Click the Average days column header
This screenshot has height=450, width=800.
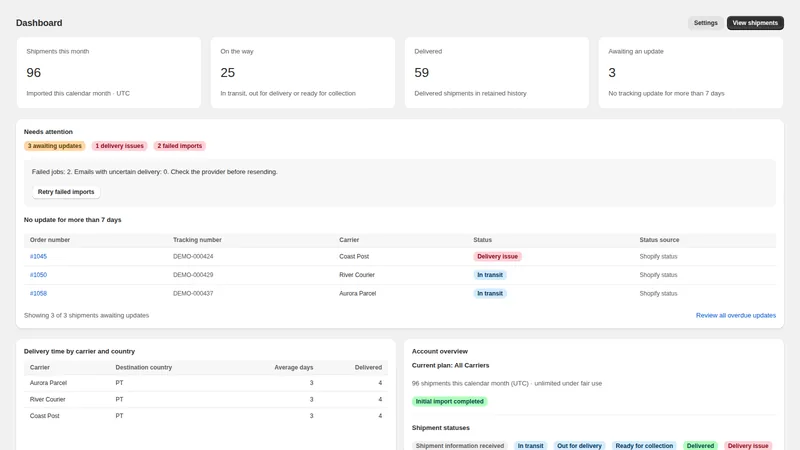(293, 367)
